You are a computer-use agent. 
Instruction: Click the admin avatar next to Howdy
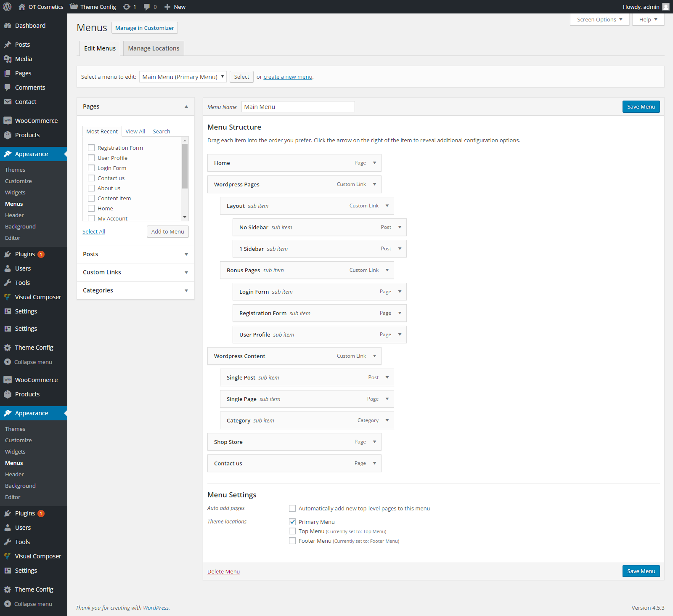click(666, 7)
